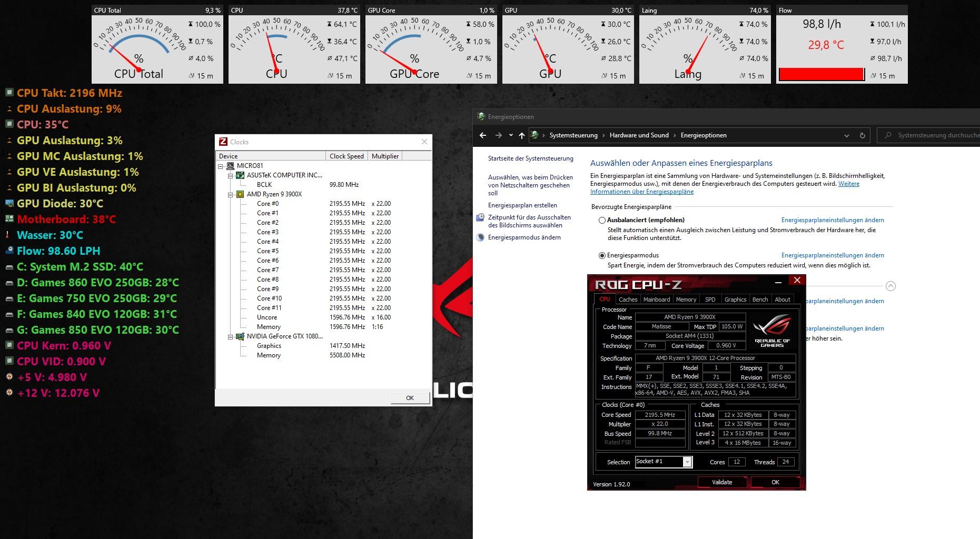The width and height of the screenshot is (980, 539).
Task: Select the Ausbalanciert (empfohlen) power plan
Action: pos(602,221)
